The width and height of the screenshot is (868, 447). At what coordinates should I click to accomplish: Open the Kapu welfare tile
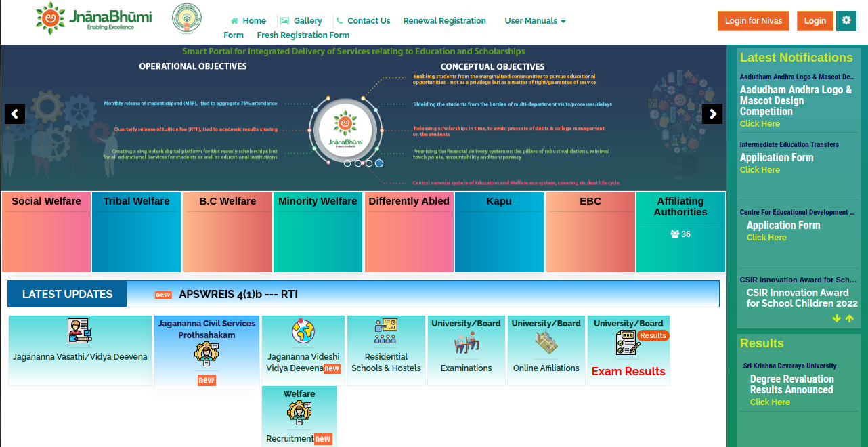click(499, 232)
